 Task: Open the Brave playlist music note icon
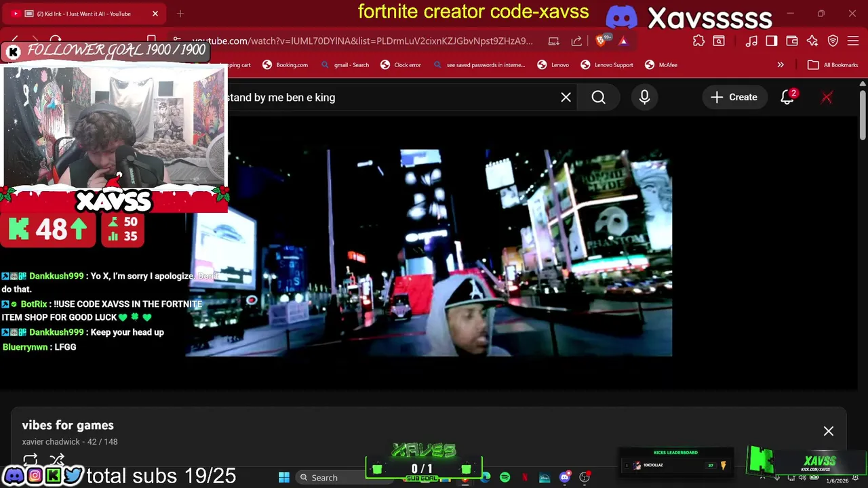(x=751, y=41)
